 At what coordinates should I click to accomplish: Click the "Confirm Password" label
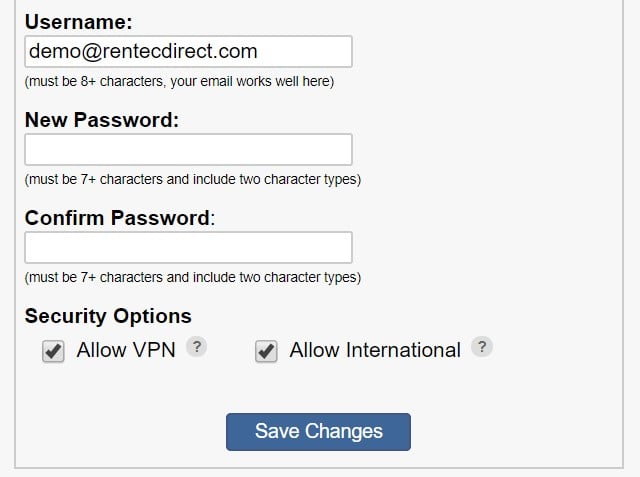(x=117, y=218)
